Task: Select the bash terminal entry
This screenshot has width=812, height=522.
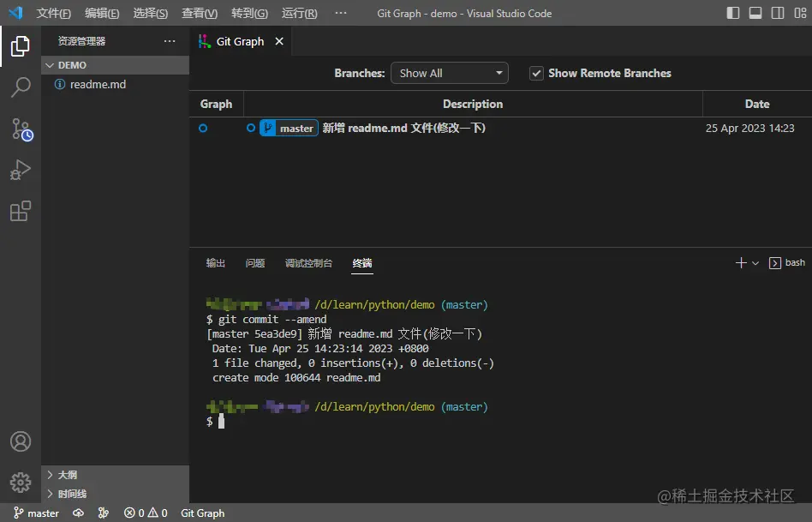Action: (787, 263)
